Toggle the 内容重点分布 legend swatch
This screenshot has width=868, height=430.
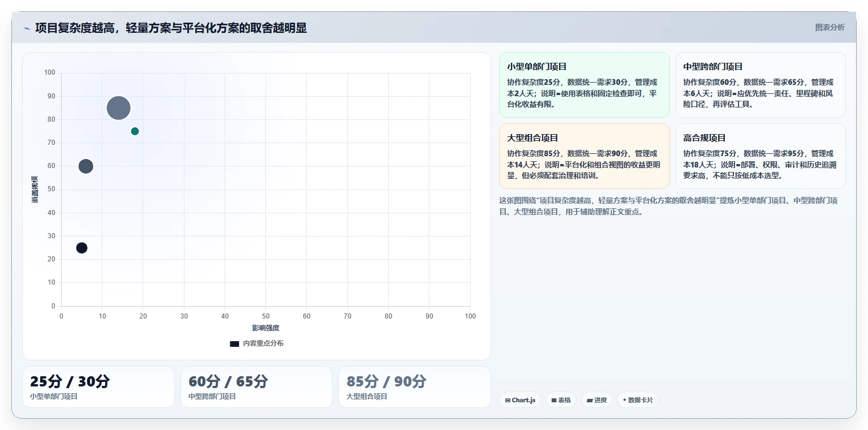234,343
